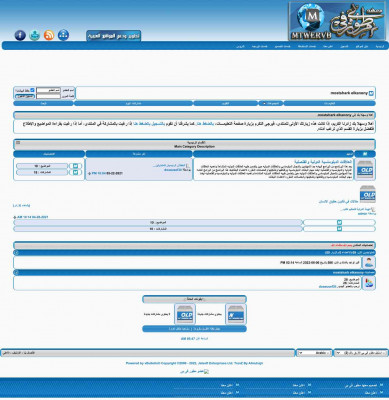Click the orange RSS feed icon
Viewport: 389px width, 400px height.
(x=49, y=35)
